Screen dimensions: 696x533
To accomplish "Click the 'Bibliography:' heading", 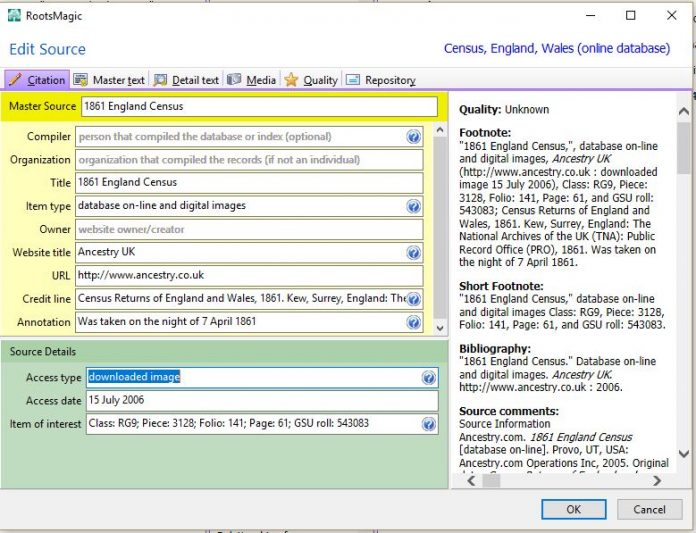I will tap(495, 348).
